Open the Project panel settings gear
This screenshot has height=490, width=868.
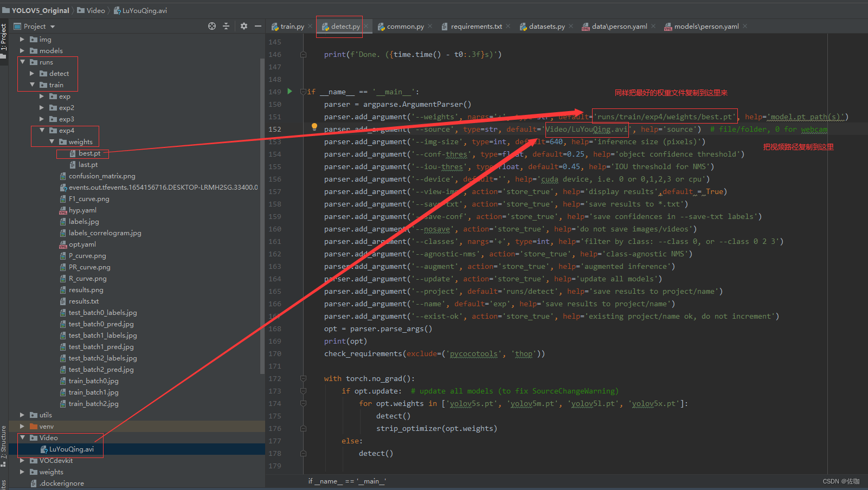click(x=244, y=26)
